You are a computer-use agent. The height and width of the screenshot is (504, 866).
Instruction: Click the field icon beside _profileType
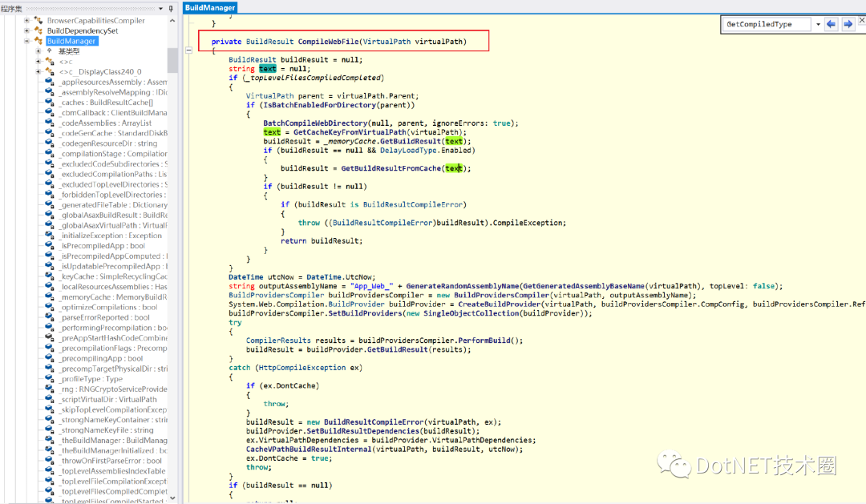click(x=50, y=379)
